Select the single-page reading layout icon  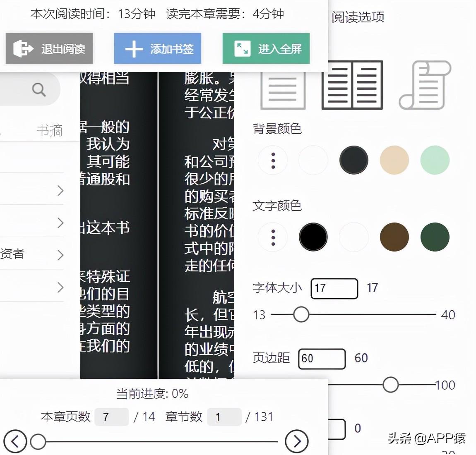283,86
